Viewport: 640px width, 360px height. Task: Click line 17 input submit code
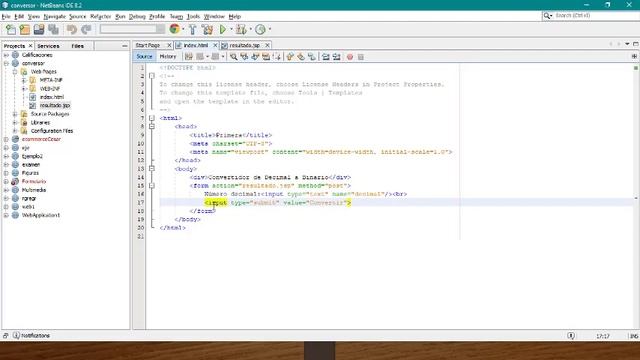click(x=278, y=203)
